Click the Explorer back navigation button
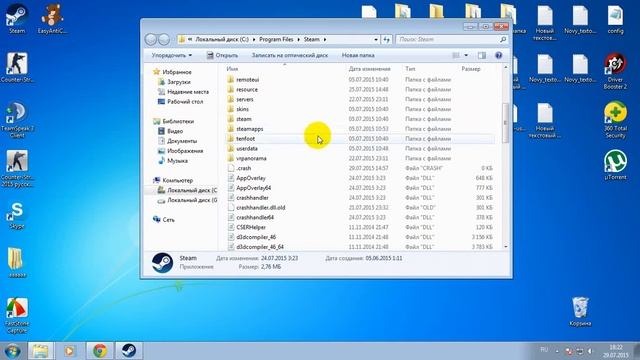640x360 pixels. pos(151,39)
